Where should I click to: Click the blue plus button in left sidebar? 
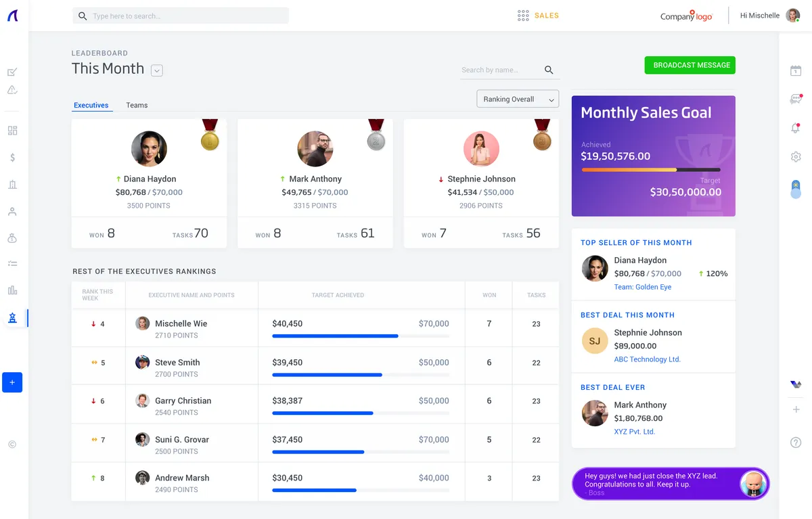(x=12, y=382)
